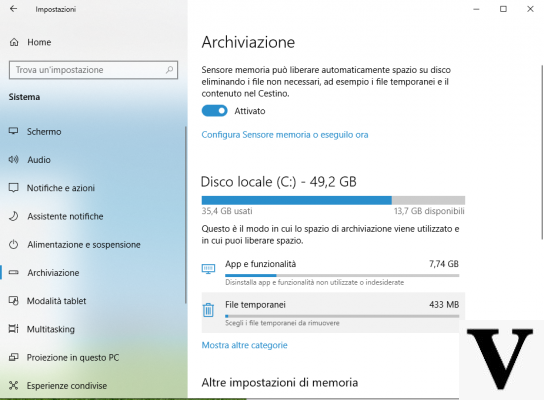Open Assistente notifiche settings
544x400 pixels.
coord(65,216)
